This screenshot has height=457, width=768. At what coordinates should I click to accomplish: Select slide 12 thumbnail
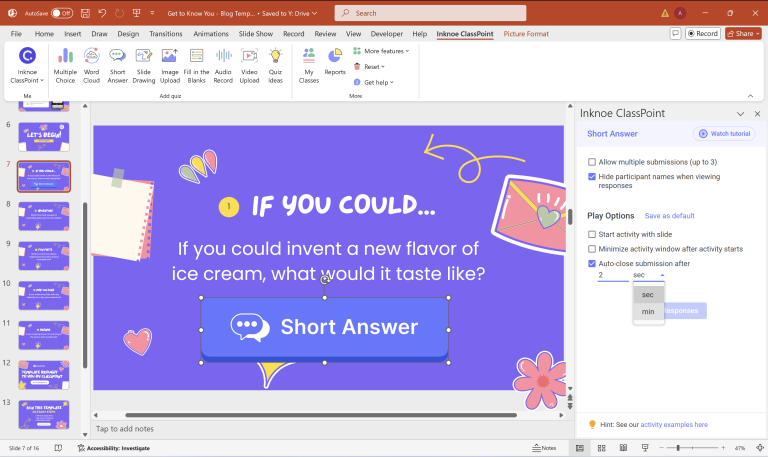pyautogui.click(x=44, y=375)
